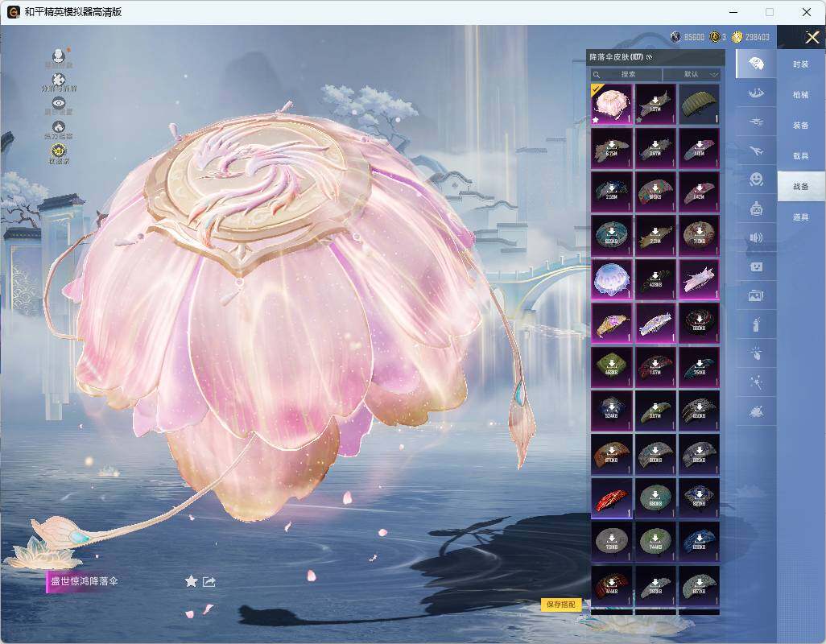Screen dimensions: 826x644
Task: Click the 降落伞皮肤 (107) panel title
Action: coord(617,57)
